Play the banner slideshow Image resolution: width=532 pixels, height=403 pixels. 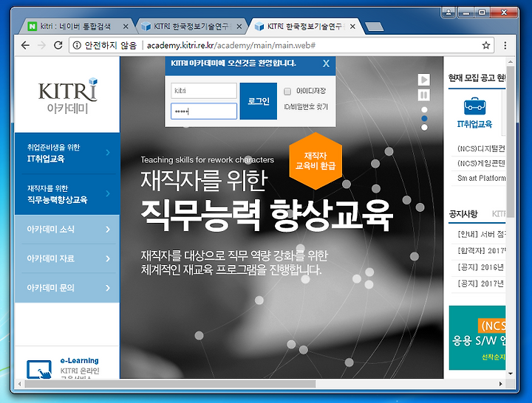[424, 80]
